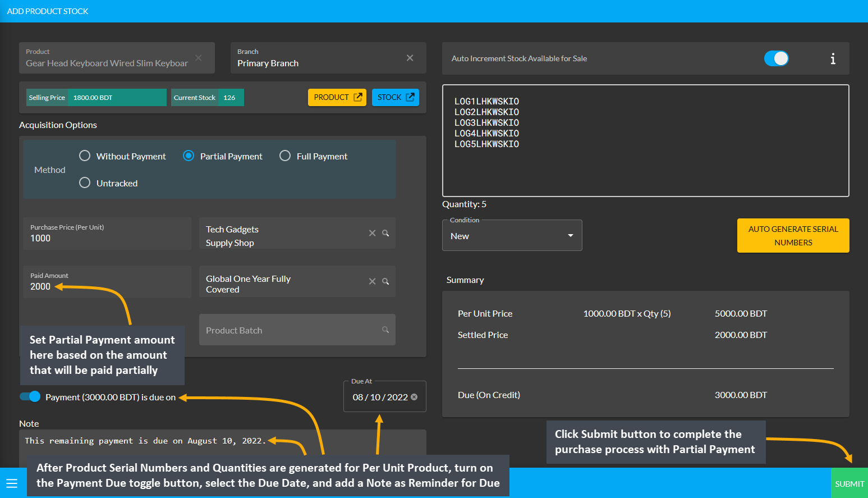The image size is (868, 498).
Task: Clear the Primary Branch selection
Action: (x=410, y=58)
